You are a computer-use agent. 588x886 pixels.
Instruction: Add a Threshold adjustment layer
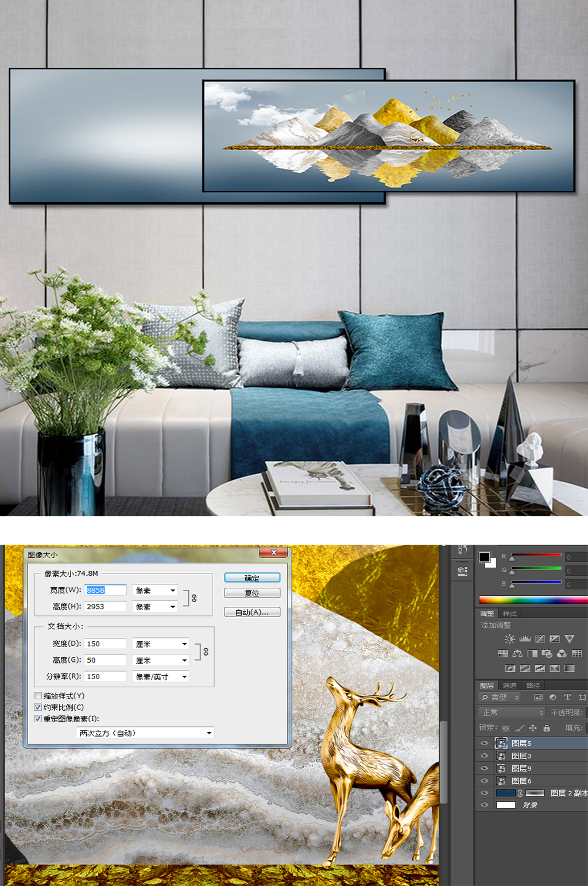tap(540, 668)
